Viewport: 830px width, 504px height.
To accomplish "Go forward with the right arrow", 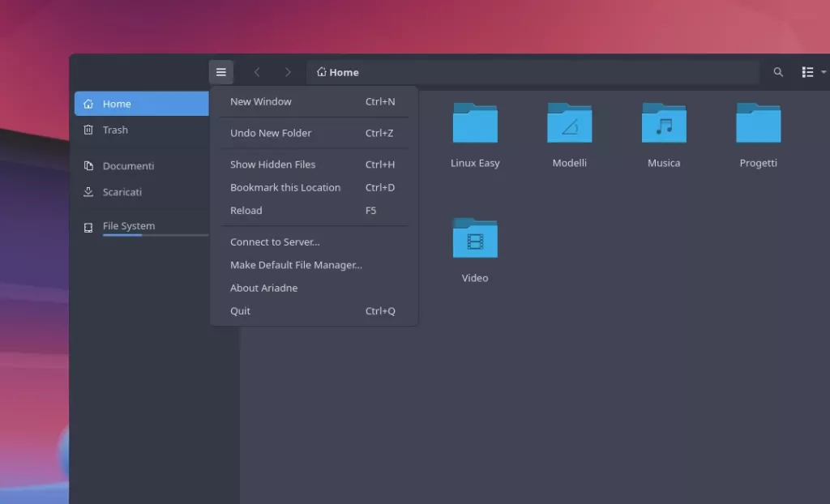I will click(x=288, y=72).
